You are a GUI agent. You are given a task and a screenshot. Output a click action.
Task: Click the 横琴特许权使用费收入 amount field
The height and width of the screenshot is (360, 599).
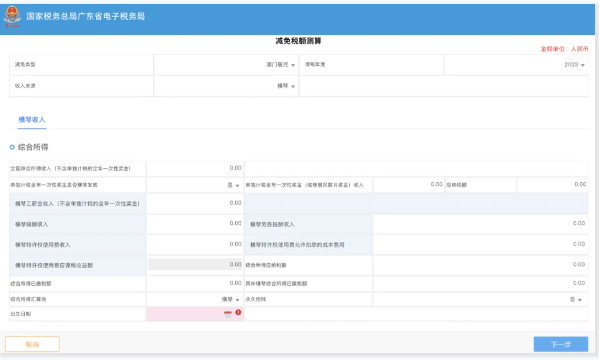click(x=195, y=245)
